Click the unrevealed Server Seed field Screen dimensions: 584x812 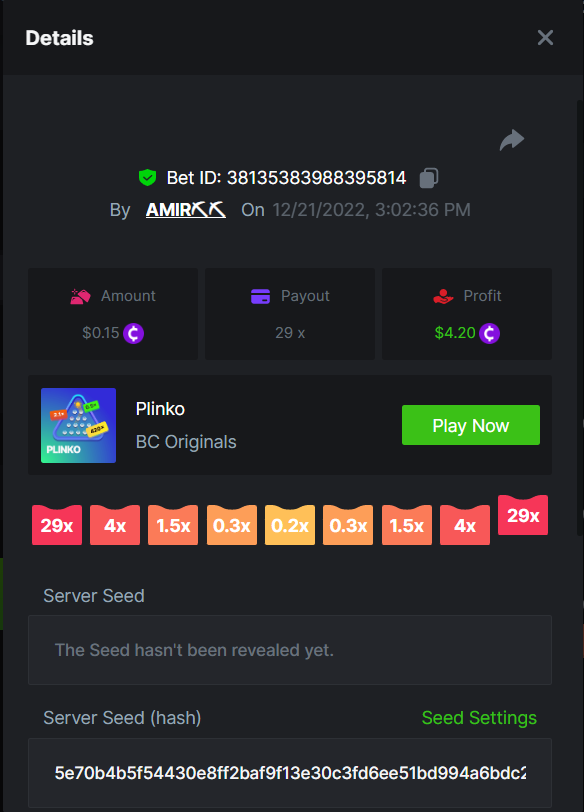pyautogui.click(x=290, y=650)
